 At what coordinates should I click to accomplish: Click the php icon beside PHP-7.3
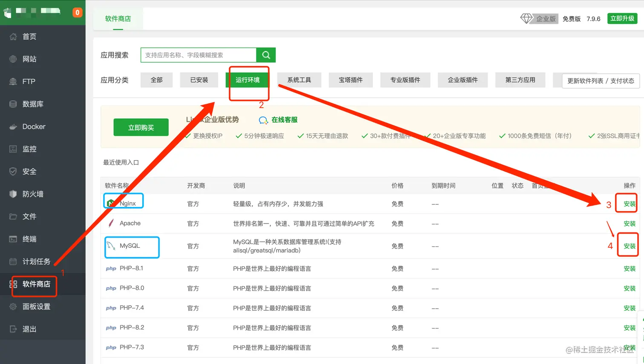coord(111,347)
